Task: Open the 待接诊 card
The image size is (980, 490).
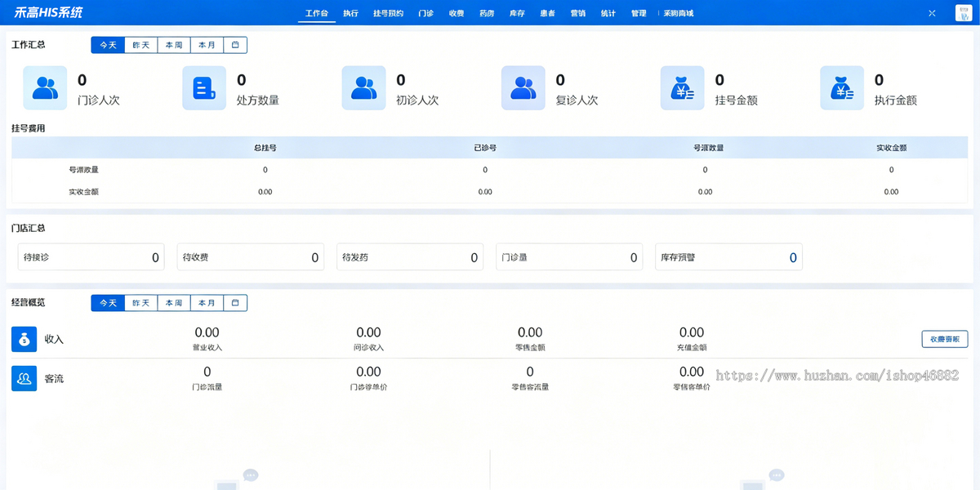Action: point(91,257)
